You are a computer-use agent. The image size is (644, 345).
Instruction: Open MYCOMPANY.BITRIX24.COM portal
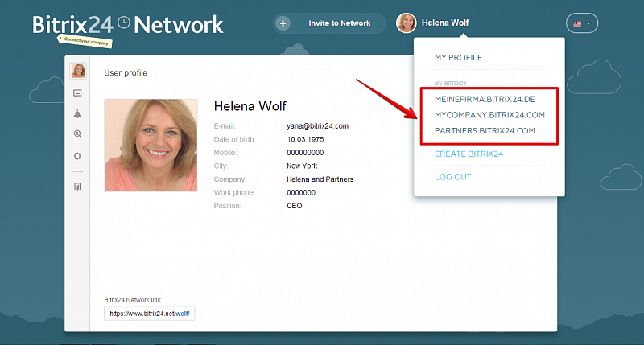pos(489,115)
